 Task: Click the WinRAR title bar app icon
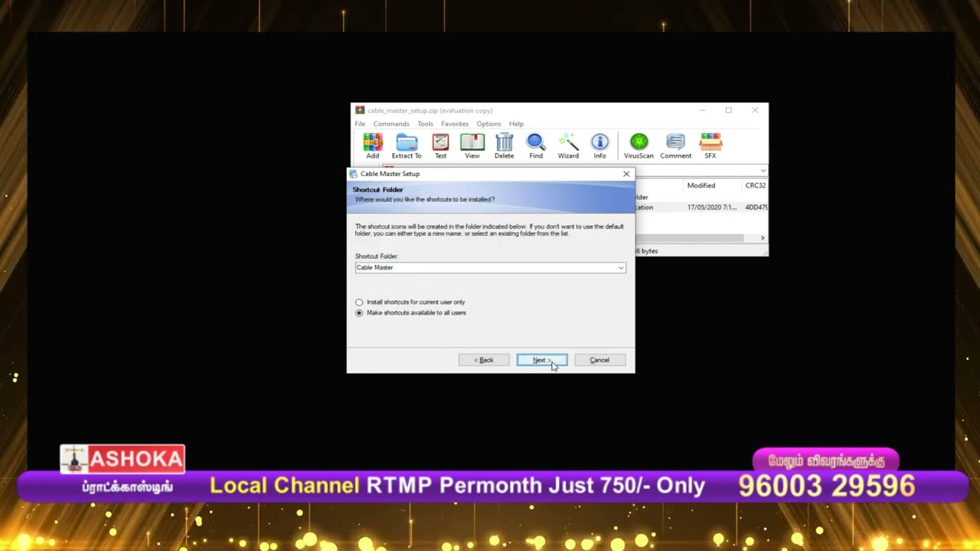pyautogui.click(x=360, y=110)
